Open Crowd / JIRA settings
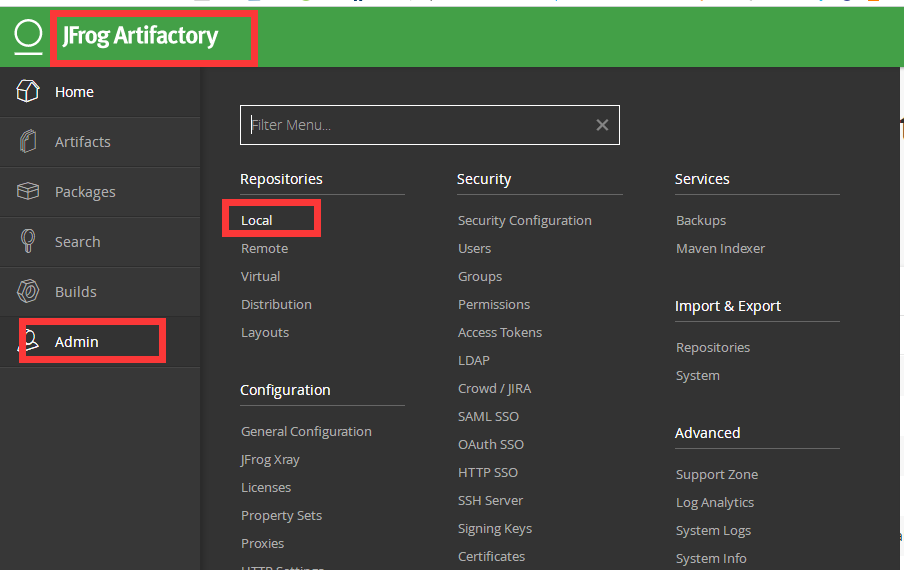The height and width of the screenshot is (570, 904). click(495, 388)
